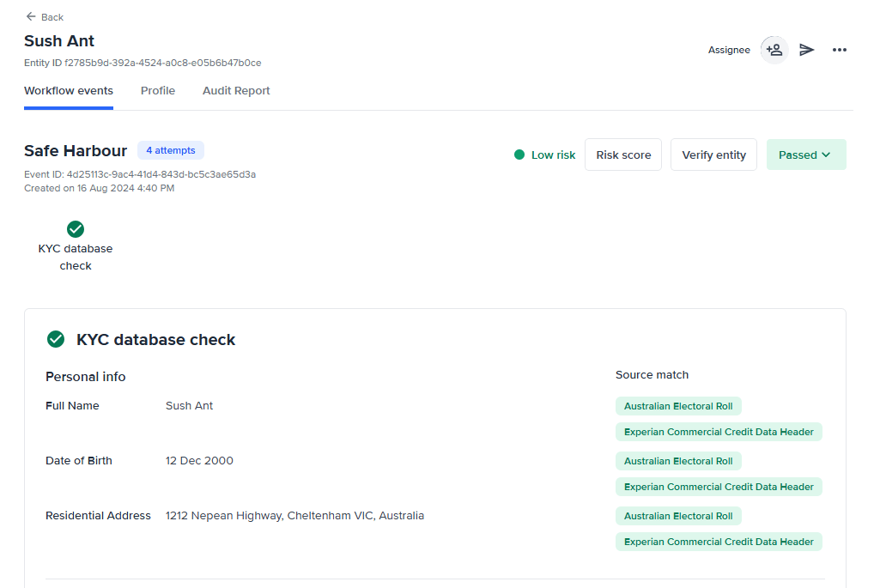Click the green check beside KYC heading
This screenshot has height=588, width=874.
coord(56,339)
